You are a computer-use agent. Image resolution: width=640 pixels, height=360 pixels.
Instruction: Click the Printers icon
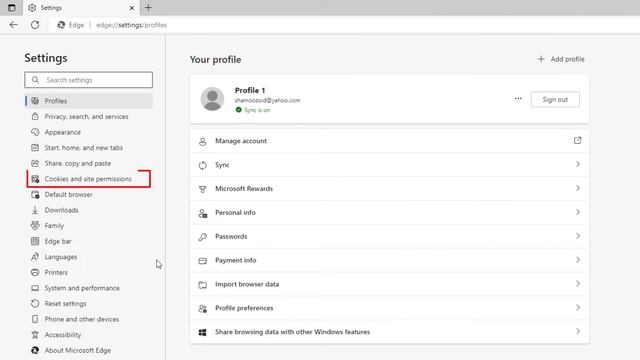pos(35,272)
